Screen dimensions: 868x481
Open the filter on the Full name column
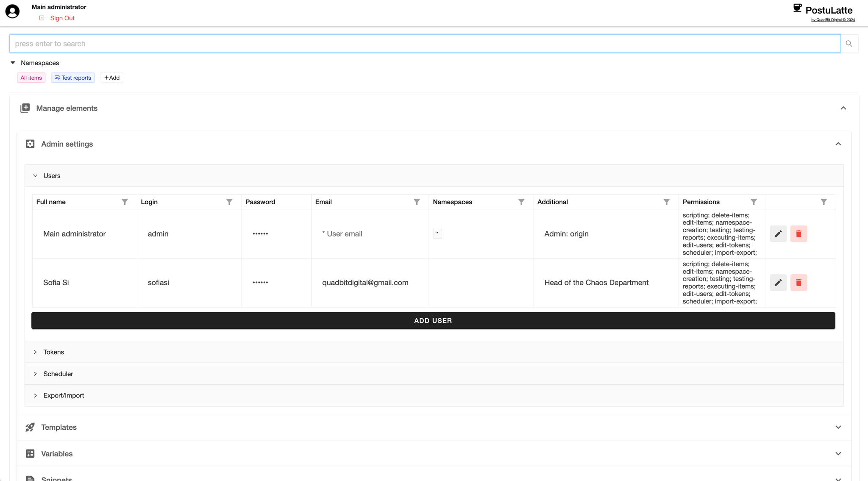(x=124, y=202)
